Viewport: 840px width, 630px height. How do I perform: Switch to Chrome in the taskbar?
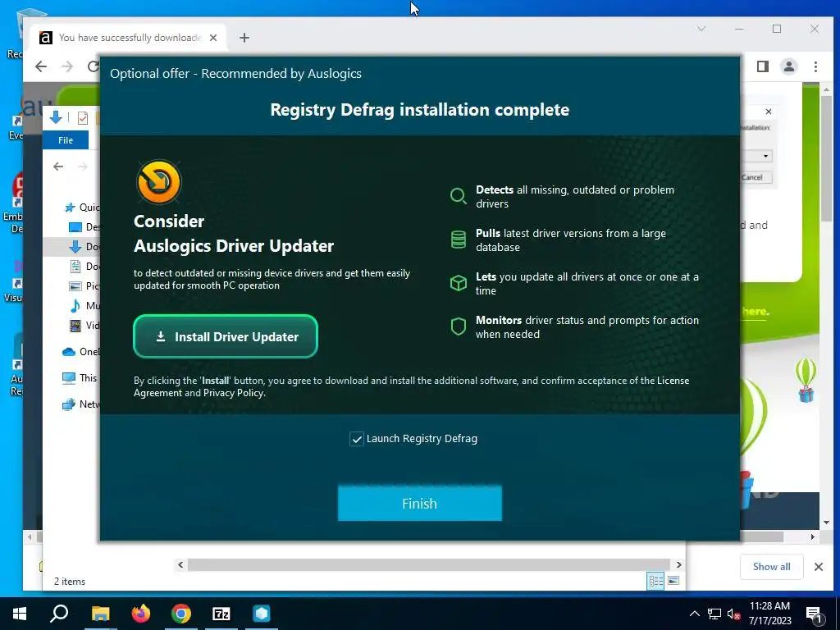(181, 614)
